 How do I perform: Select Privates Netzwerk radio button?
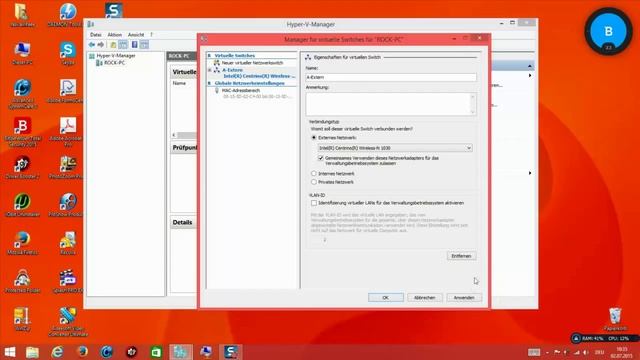click(x=313, y=182)
